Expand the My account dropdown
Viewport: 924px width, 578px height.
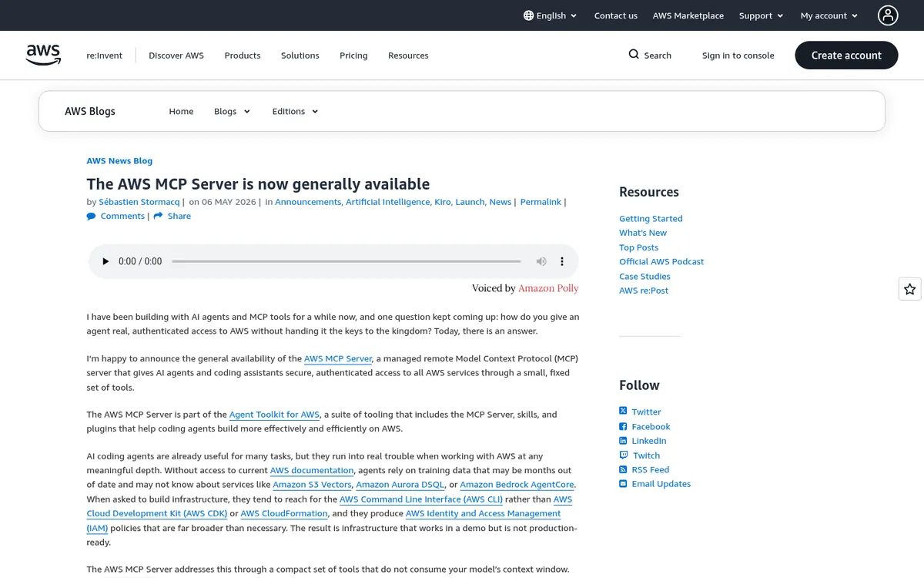coord(829,15)
